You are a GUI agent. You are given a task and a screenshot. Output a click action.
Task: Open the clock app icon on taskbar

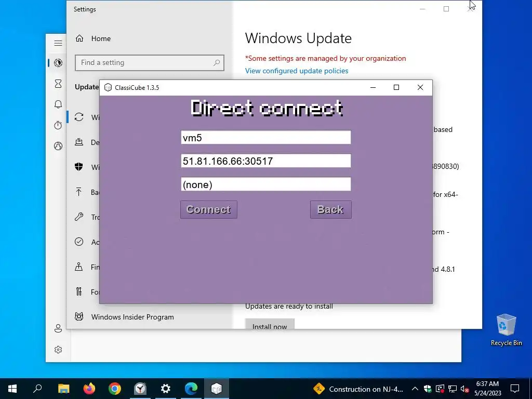140,389
